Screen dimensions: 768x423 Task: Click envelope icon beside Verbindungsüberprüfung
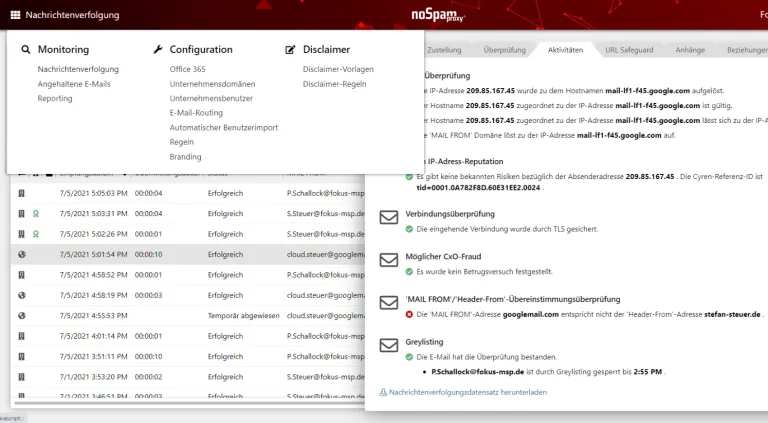tap(389, 217)
